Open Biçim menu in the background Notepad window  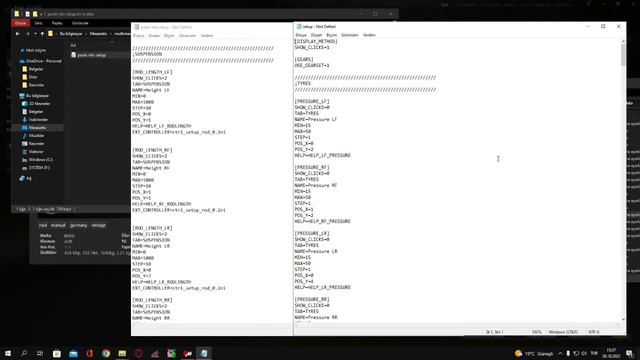coord(169,36)
